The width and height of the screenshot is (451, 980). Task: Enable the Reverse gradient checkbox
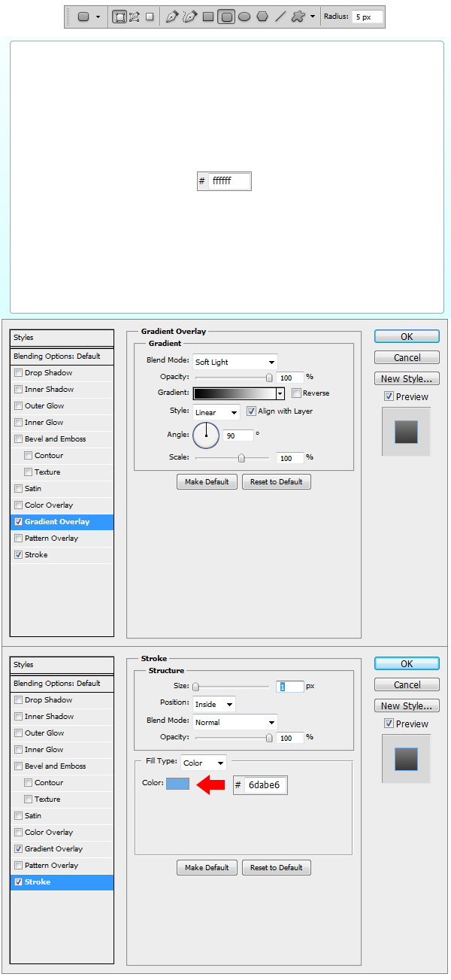(297, 393)
